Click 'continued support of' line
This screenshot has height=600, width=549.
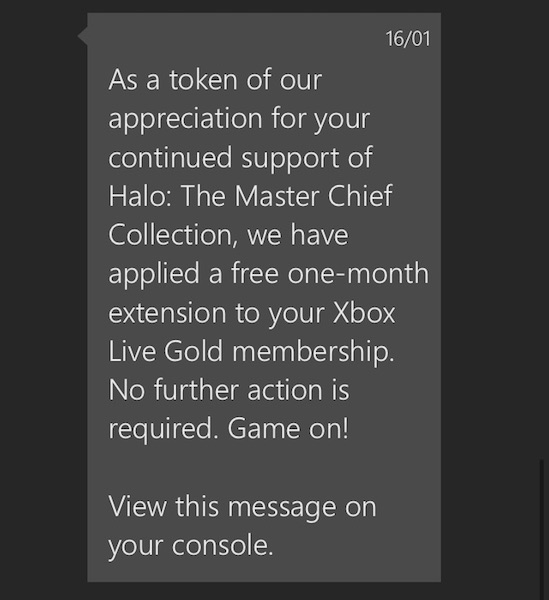click(240, 158)
